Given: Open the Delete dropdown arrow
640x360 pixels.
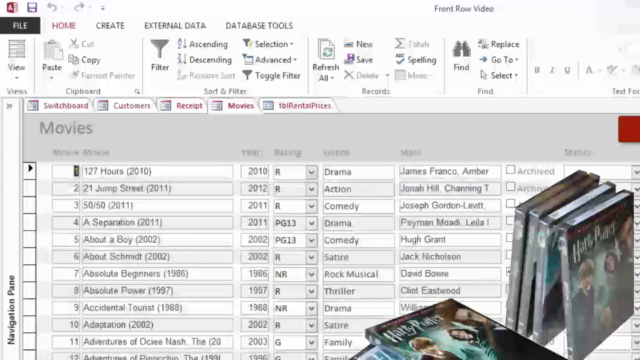Looking at the screenshot, I should [x=387, y=76].
